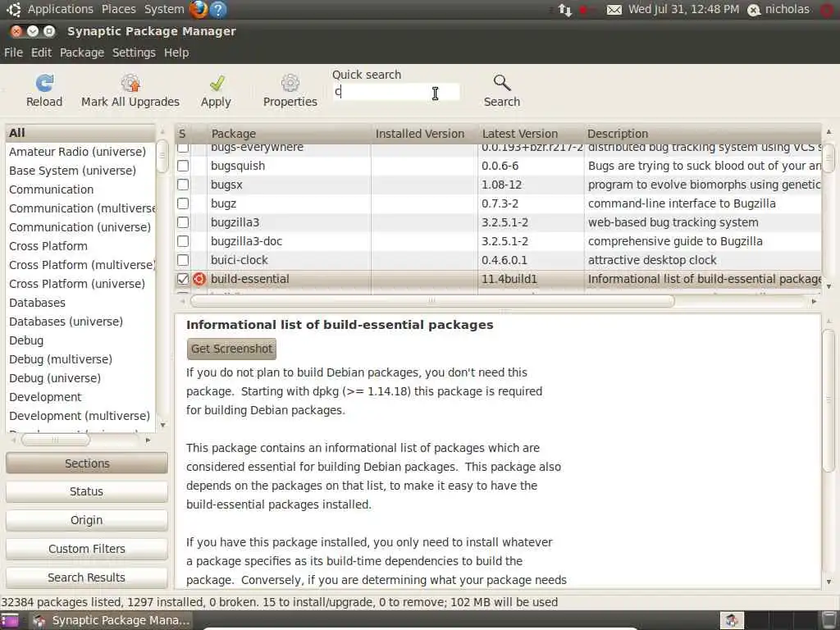Screen dimensions: 840x630
Task: Select the plain Development section
Action: pyautogui.click(x=80, y=397)
